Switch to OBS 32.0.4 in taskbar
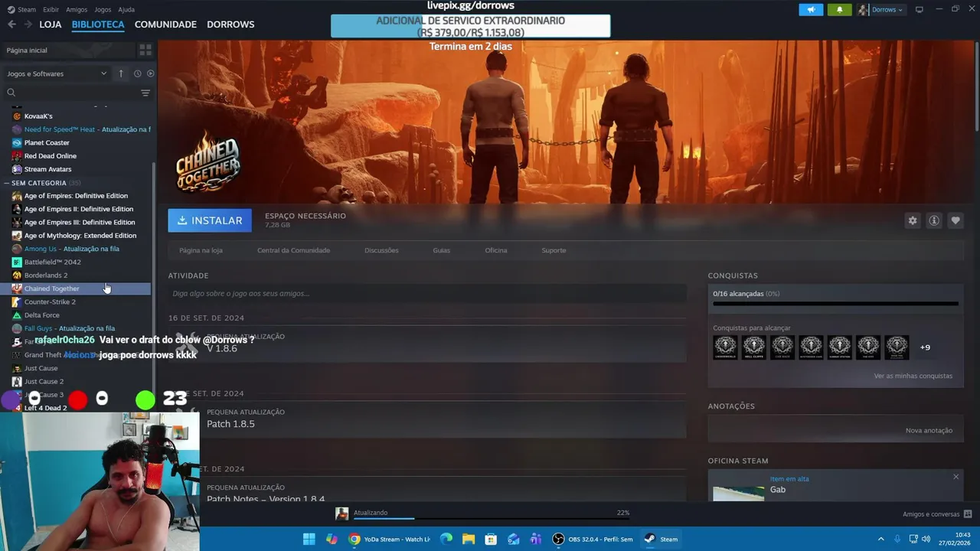Viewport: 980px width, 551px height. coord(593,539)
